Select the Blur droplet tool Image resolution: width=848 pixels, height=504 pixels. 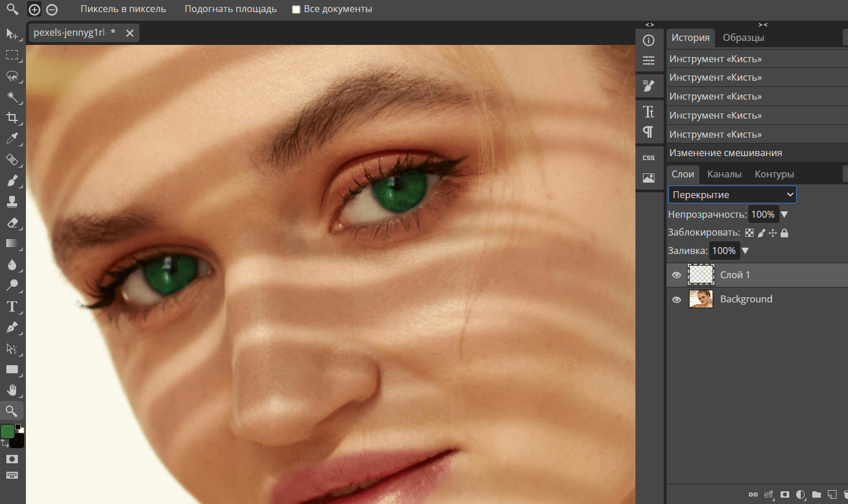tap(12, 264)
